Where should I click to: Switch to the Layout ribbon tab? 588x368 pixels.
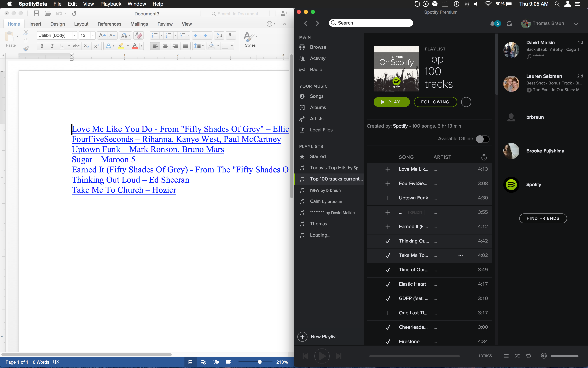[81, 24]
